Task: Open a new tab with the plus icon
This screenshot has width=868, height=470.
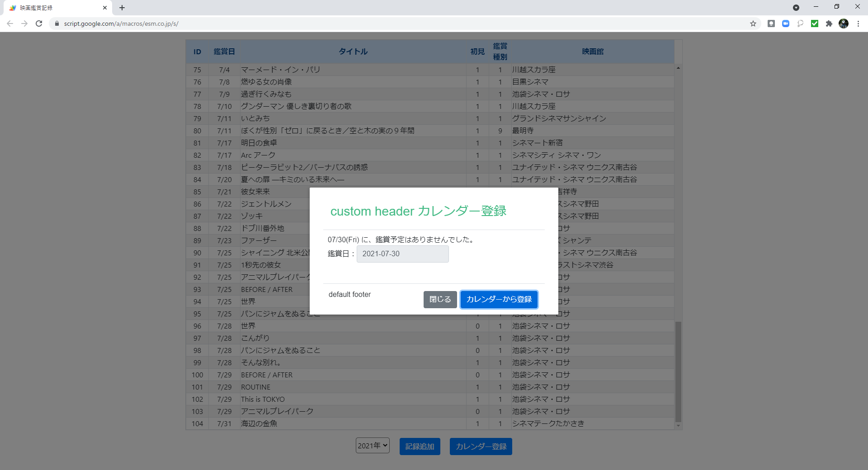Action: click(x=122, y=7)
